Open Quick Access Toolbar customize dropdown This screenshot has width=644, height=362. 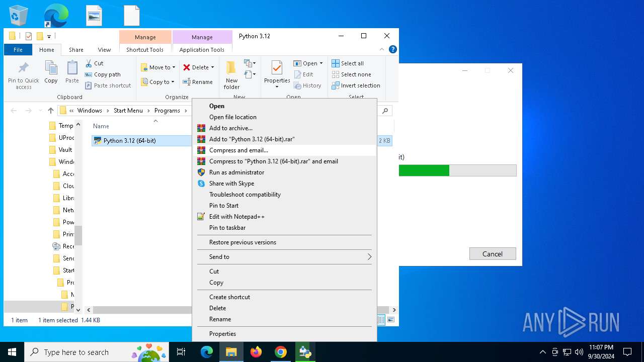[49, 36]
